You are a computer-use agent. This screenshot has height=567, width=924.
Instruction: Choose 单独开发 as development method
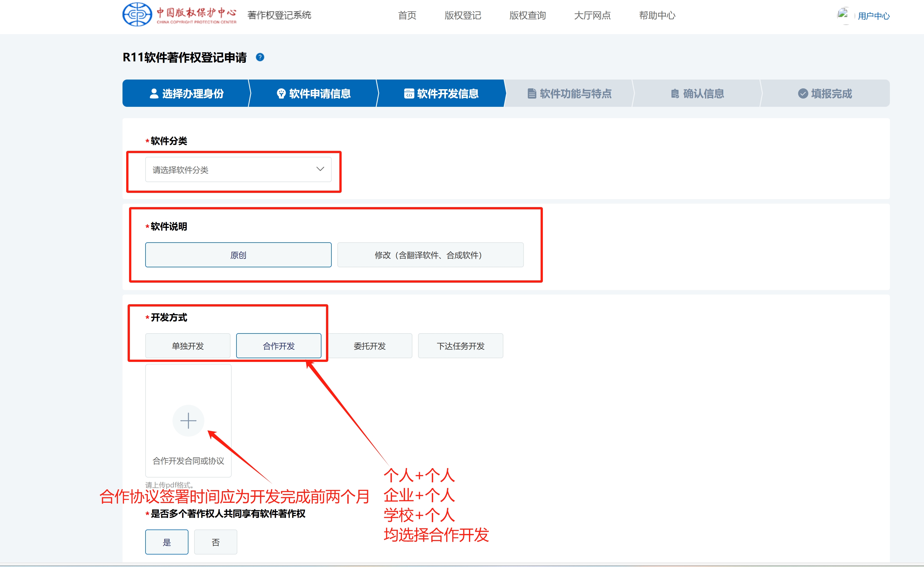click(188, 346)
